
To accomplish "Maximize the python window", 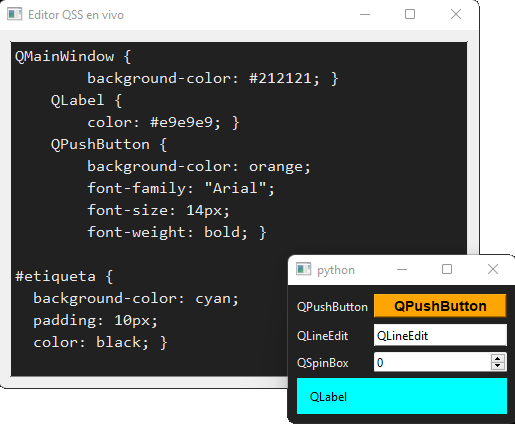I will coord(447,269).
